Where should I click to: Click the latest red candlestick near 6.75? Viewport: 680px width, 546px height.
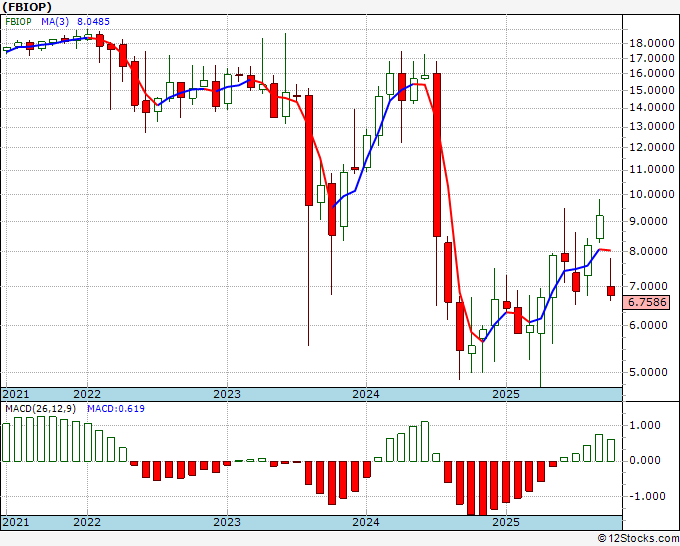(x=611, y=291)
